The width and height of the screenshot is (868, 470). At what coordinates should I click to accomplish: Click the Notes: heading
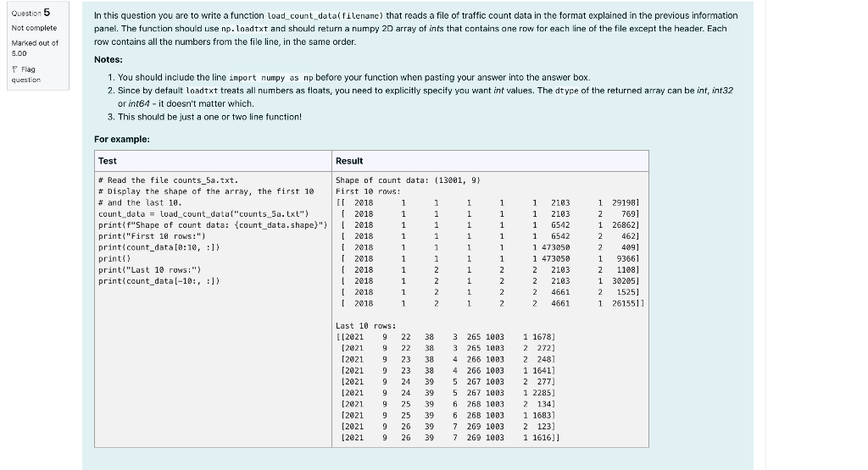pyautogui.click(x=108, y=60)
